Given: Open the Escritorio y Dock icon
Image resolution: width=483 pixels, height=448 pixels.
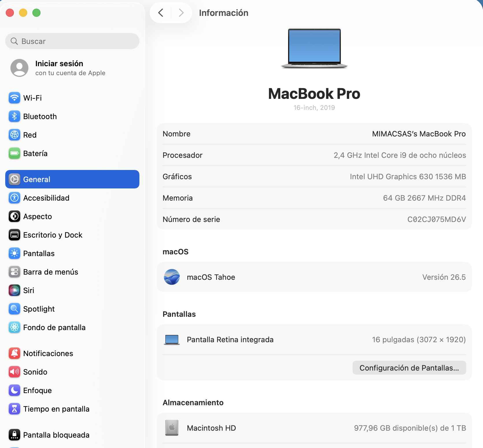Looking at the screenshot, I should [x=14, y=235].
